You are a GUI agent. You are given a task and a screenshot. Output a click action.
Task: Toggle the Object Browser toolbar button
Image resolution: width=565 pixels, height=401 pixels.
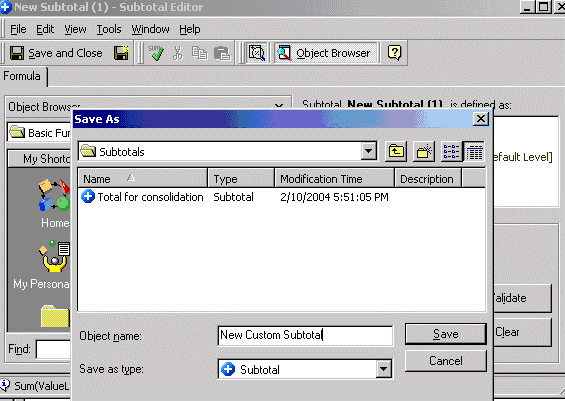coord(325,53)
